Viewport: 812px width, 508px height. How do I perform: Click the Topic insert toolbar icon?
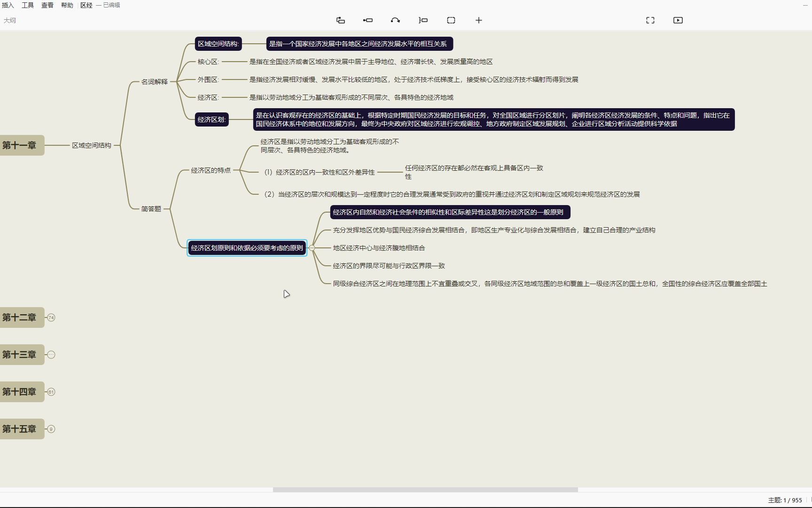[341, 20]
